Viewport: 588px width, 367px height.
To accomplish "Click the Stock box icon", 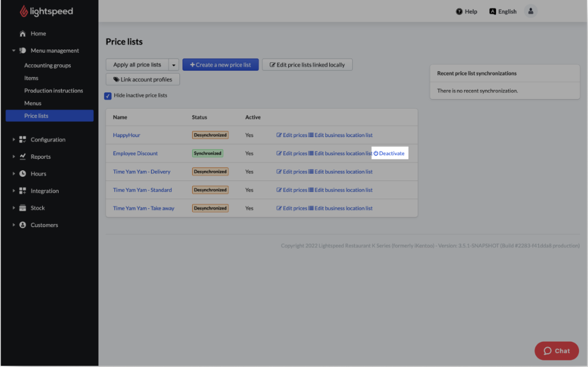I will pyautogui.click(x=22, y=208).
